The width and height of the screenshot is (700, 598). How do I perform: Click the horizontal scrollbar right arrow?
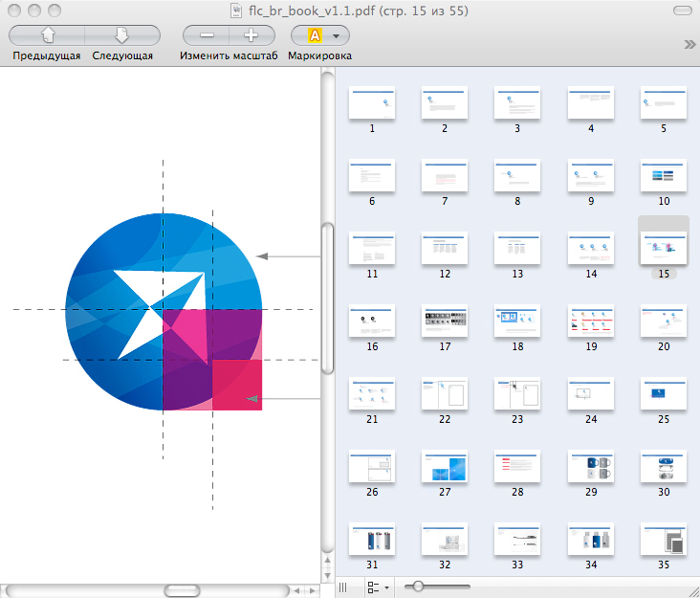(x=312, y=589)
